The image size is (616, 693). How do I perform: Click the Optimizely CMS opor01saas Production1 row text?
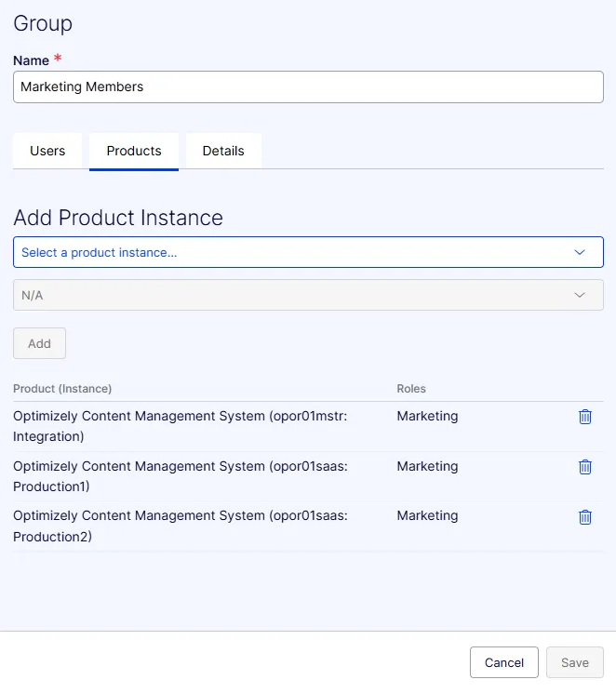pyautogui.click(x=181, y=476)
